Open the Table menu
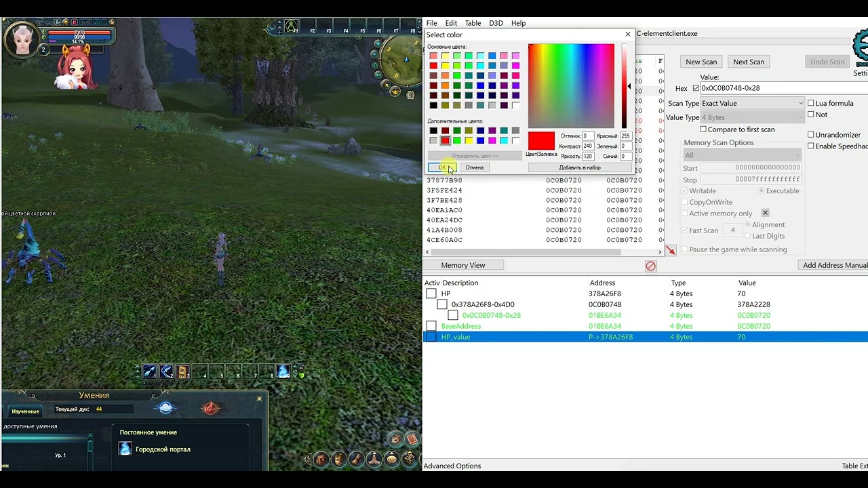Screen dimensions: 868x488 (473, 23)
